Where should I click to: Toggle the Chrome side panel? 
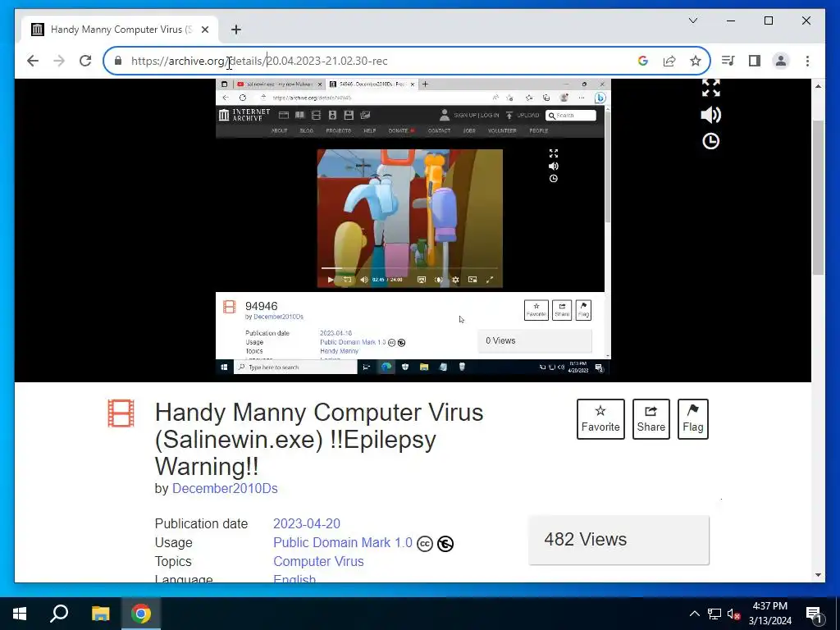(755, 61)
